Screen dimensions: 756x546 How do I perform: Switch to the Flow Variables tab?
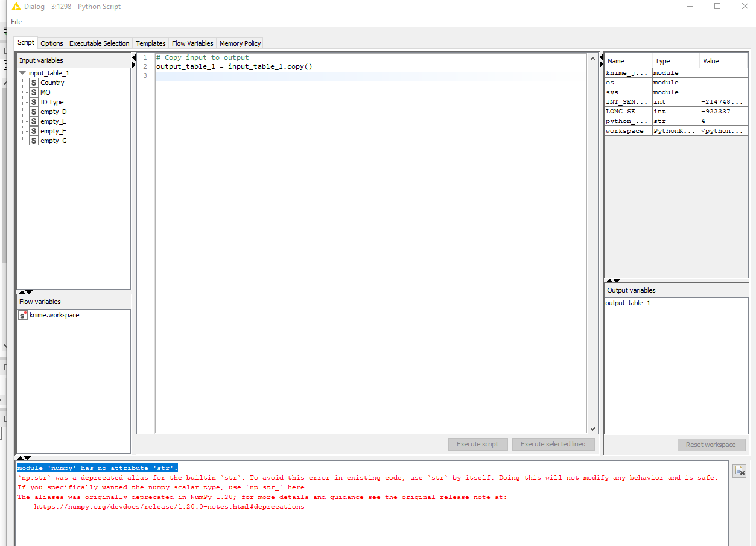[x=192, y=43]
